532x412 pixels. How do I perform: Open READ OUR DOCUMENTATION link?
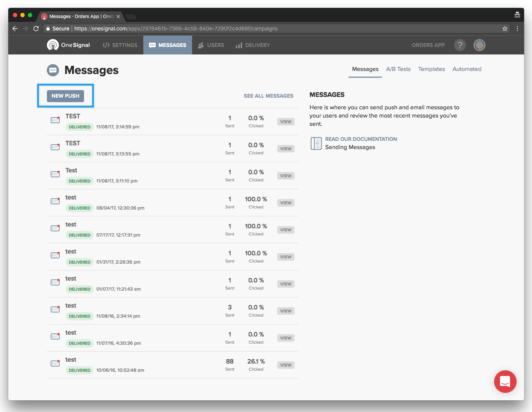click(x=361, y=139)
